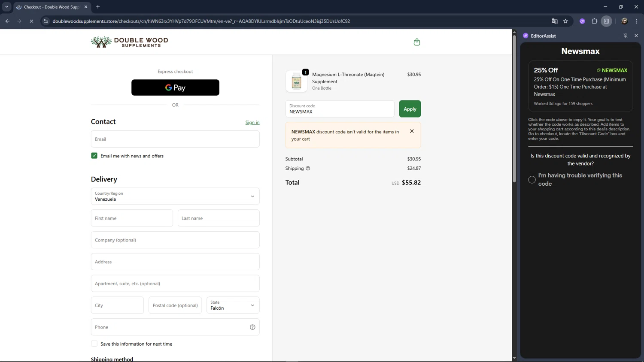Go forward in browser history
644x362 pixels.
pyautogui.click(x=19, y=21)
